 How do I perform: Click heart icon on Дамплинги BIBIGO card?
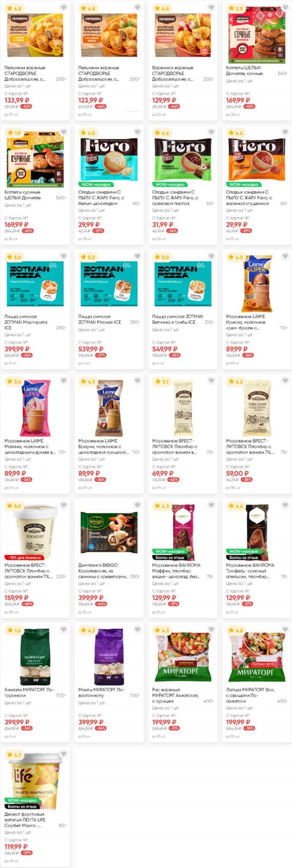point(137,505)
